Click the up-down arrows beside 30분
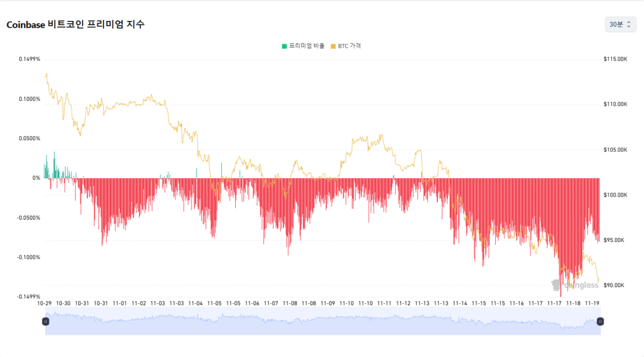 [629, 25]
